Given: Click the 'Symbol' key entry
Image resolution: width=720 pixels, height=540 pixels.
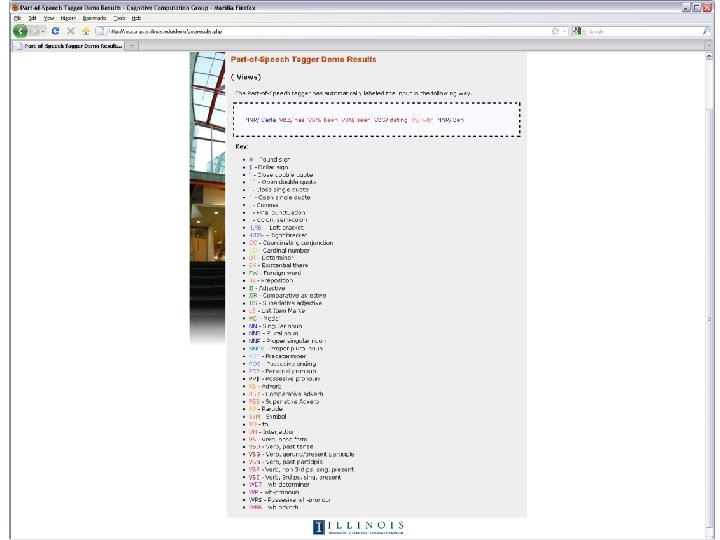Looking at the screenshot, I should coord(268,416).
